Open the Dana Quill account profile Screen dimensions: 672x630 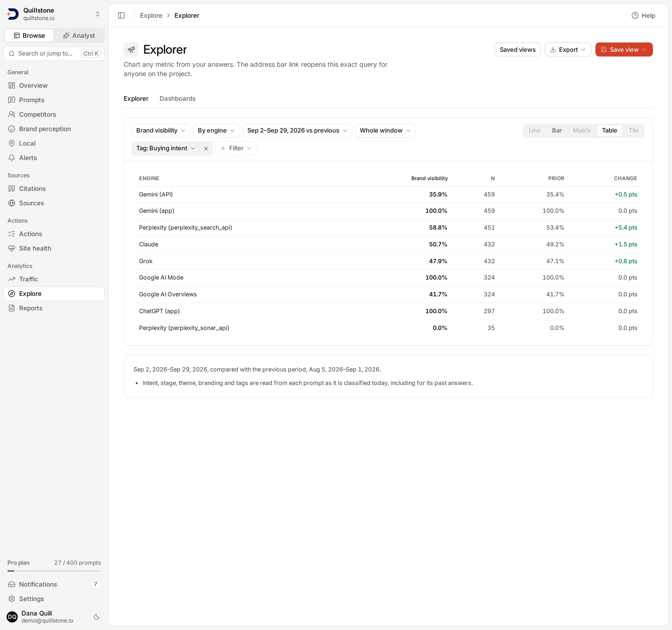[x=47, y=617]
